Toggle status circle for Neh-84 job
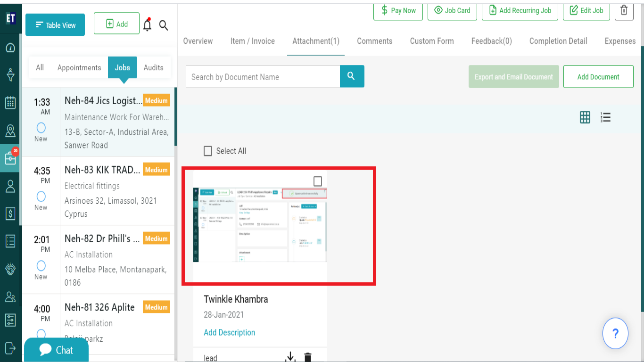 41,128
